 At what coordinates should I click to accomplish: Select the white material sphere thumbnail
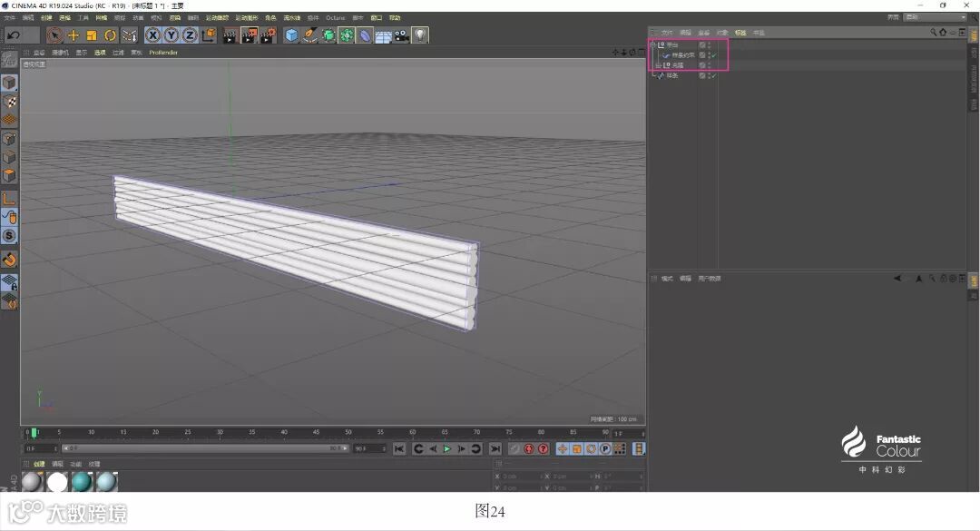click(x=57, y=482)
